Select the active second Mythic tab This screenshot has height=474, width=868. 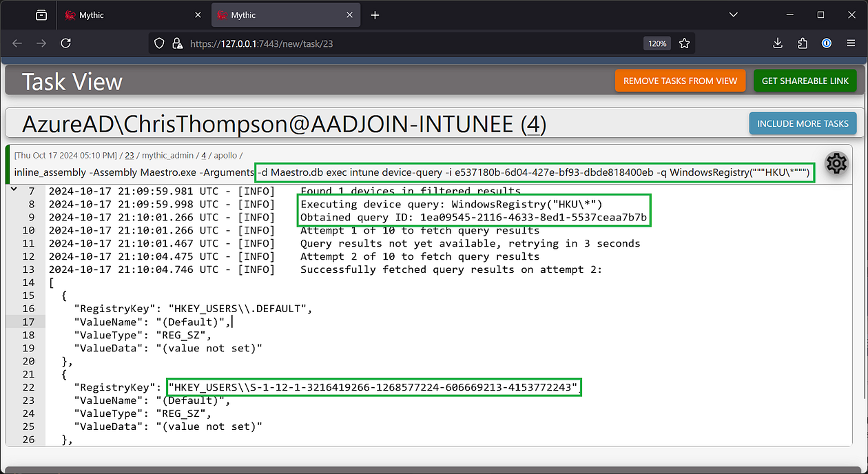click(284, 15)
